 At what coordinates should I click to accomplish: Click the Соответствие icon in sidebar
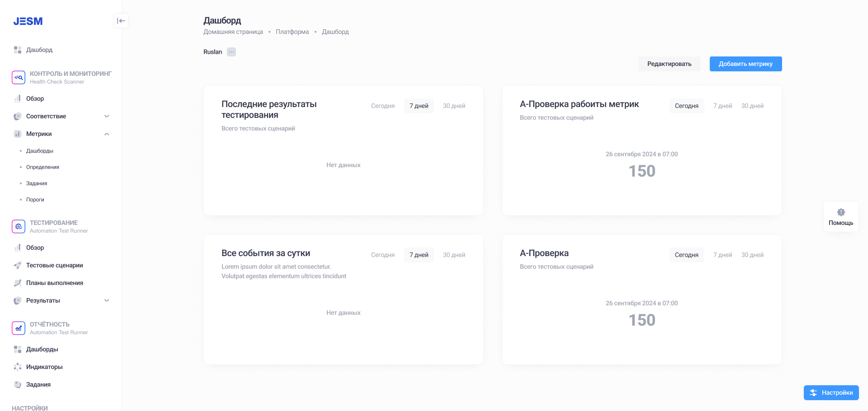point(18,116)
